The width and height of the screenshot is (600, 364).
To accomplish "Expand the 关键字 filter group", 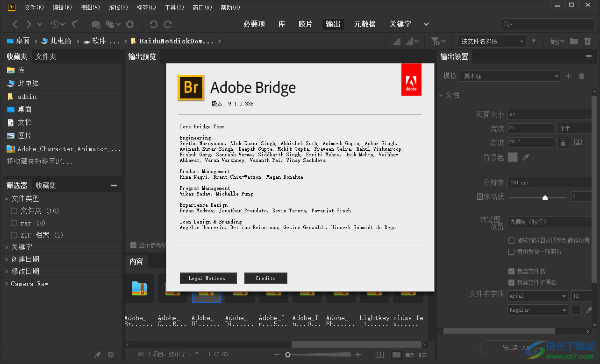I will pyautogui.click(x=7, y=247).
